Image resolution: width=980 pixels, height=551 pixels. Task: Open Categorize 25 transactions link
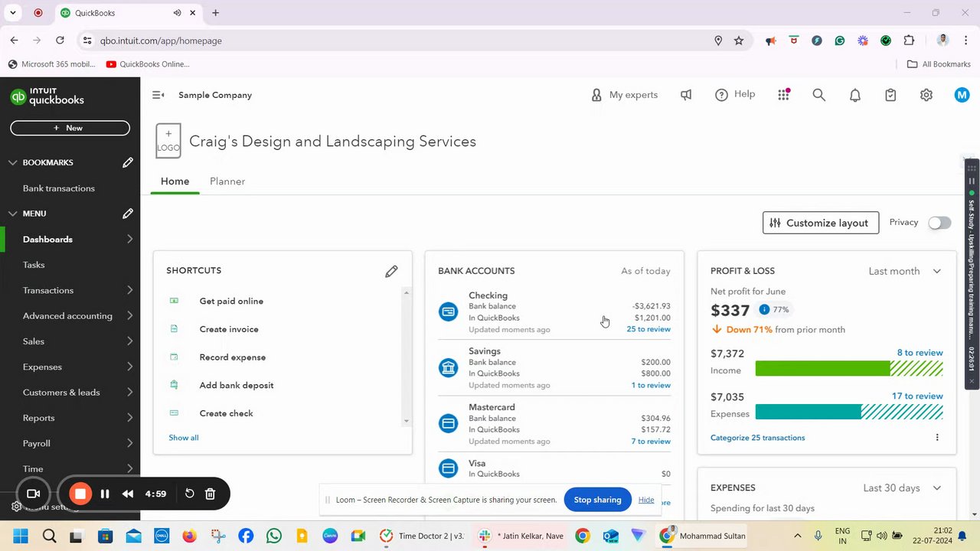tap(757, 438)
